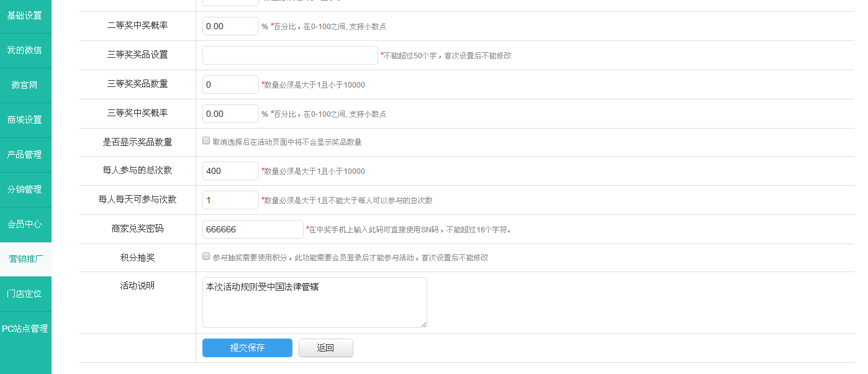868x374 pixels.
Task: Open 门店定位 menu item
Action: point(25,294)
